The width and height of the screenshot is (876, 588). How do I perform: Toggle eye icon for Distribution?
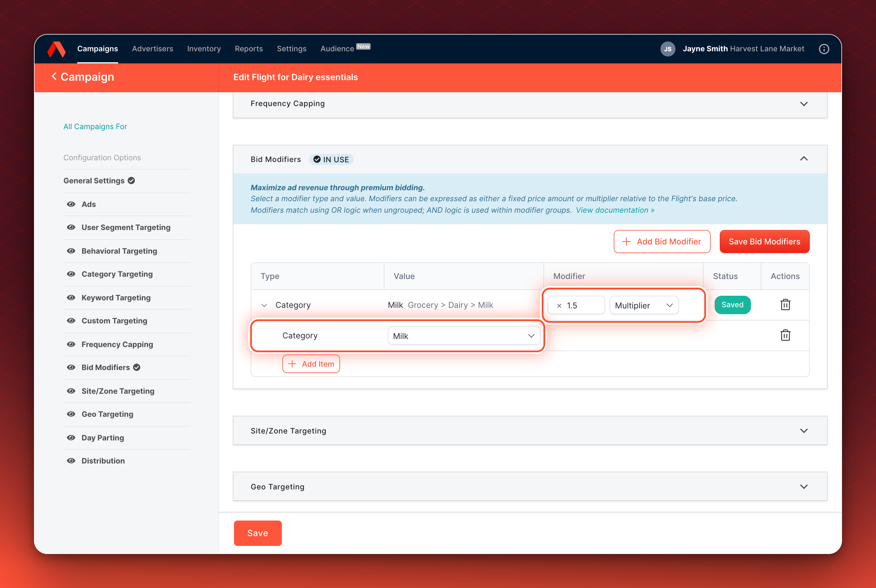[71, 461]
